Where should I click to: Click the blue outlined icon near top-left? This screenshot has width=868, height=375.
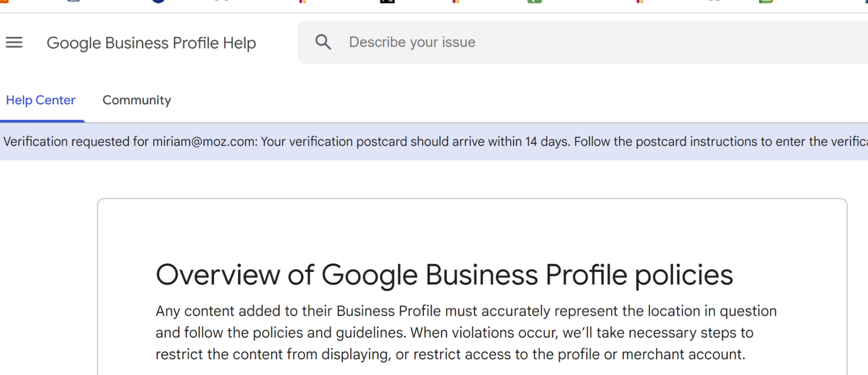point(74,1)
